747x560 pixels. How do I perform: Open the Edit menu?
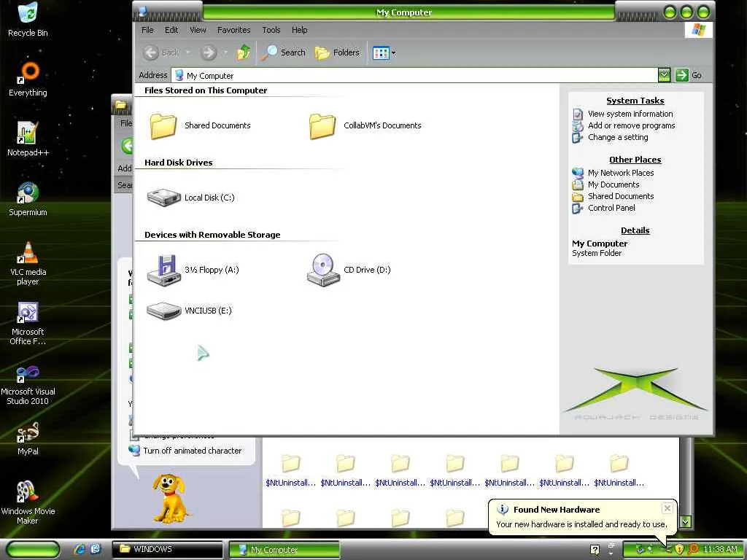[171, 30]
